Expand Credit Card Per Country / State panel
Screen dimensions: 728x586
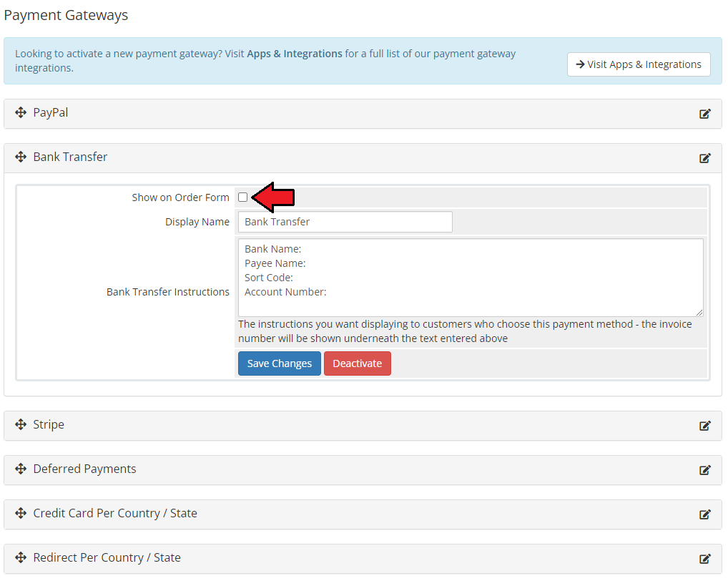tap(363, 514)
